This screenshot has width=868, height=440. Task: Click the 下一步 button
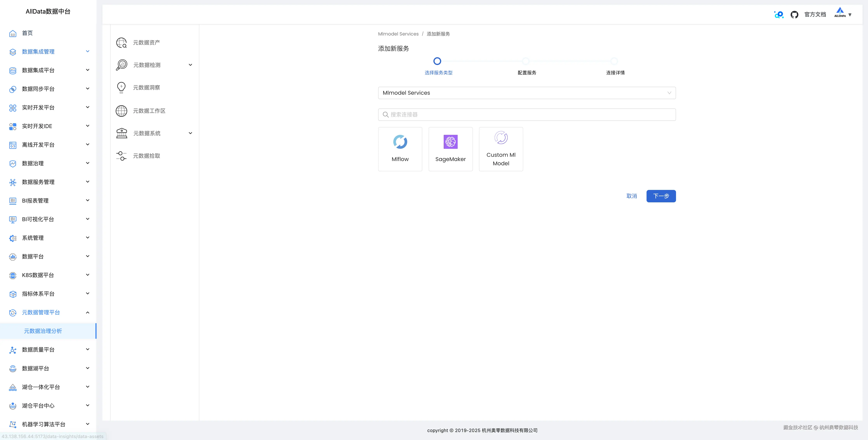[661, 196]
